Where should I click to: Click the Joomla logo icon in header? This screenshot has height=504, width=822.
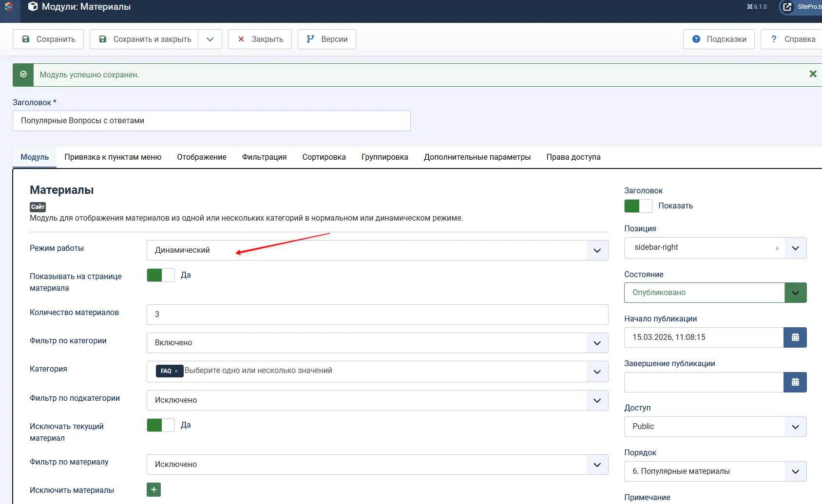pyautogui.click(x=9, y=7)
